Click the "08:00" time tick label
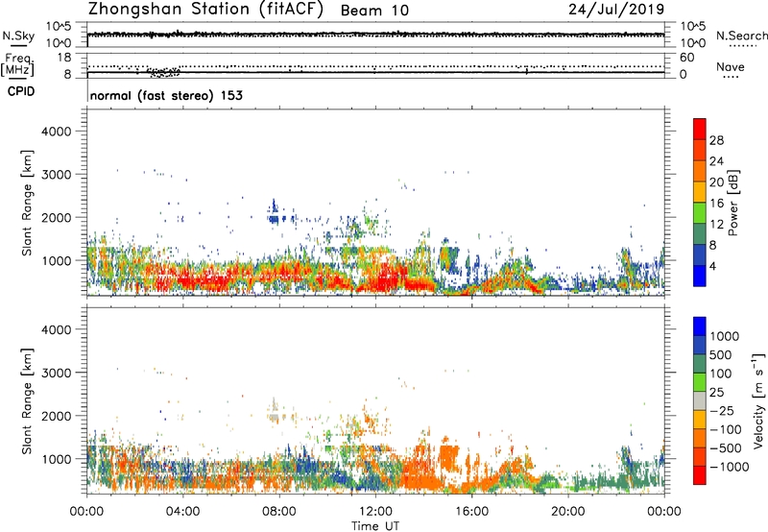 278,512
